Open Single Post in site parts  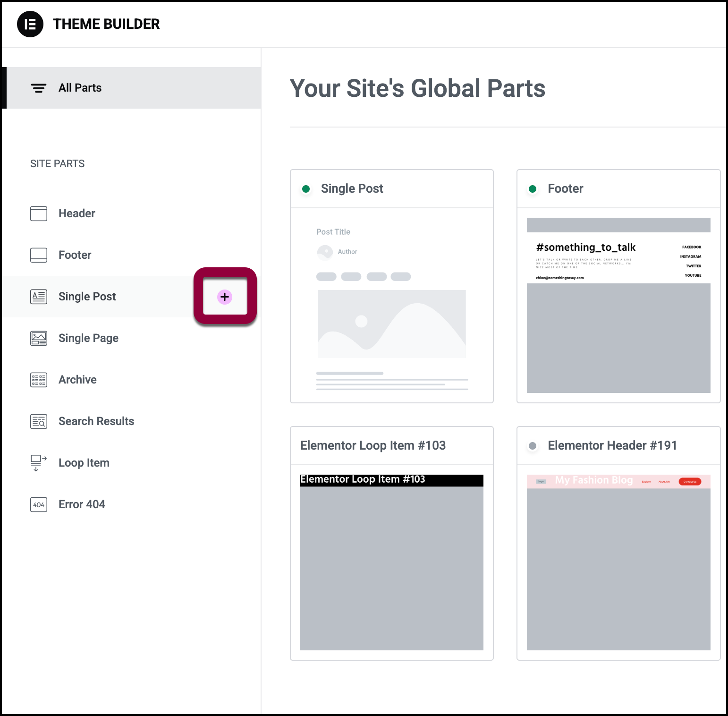[x=87, y=297]
